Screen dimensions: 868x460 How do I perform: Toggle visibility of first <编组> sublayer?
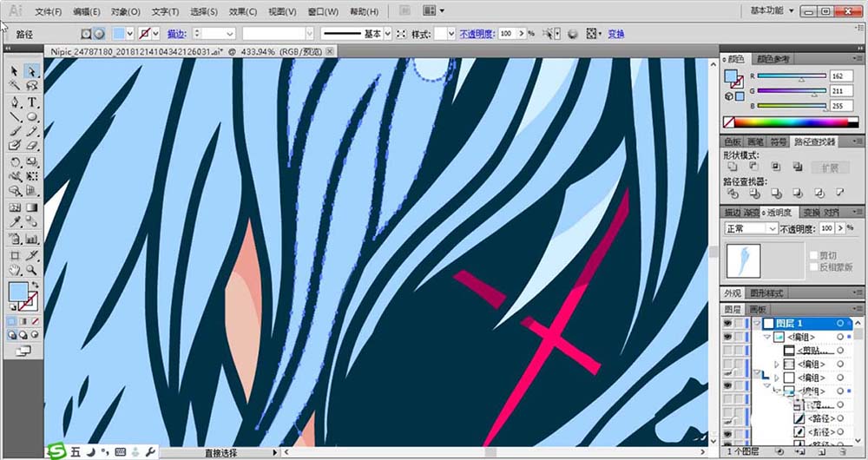(x=727, y=337)
